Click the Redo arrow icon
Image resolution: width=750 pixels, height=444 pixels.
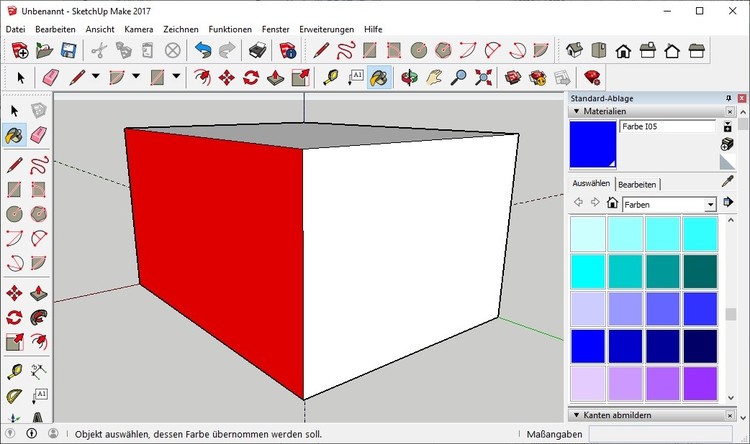(227, 50)
